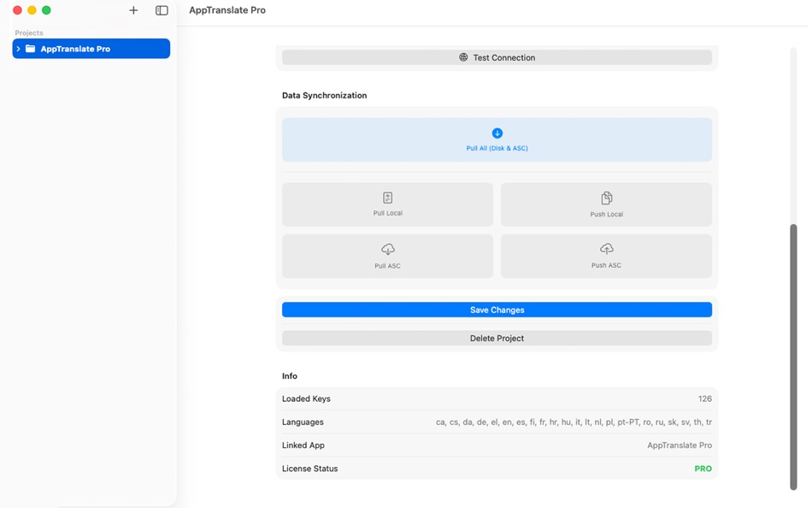Click the folder icon next to AppTranslate Pro
812x508 pixels.
coord(31,49)
